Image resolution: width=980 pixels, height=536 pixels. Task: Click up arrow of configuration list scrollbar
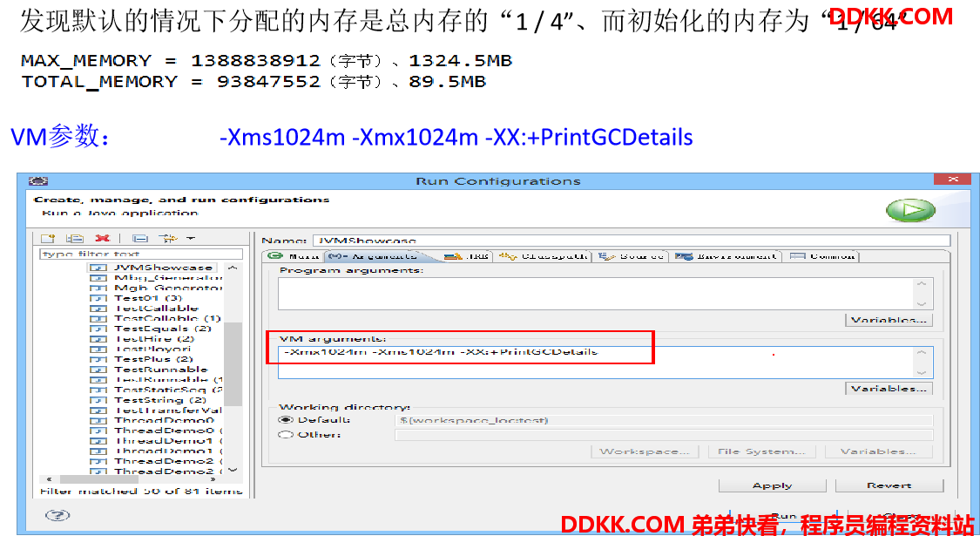click(233, 268)
